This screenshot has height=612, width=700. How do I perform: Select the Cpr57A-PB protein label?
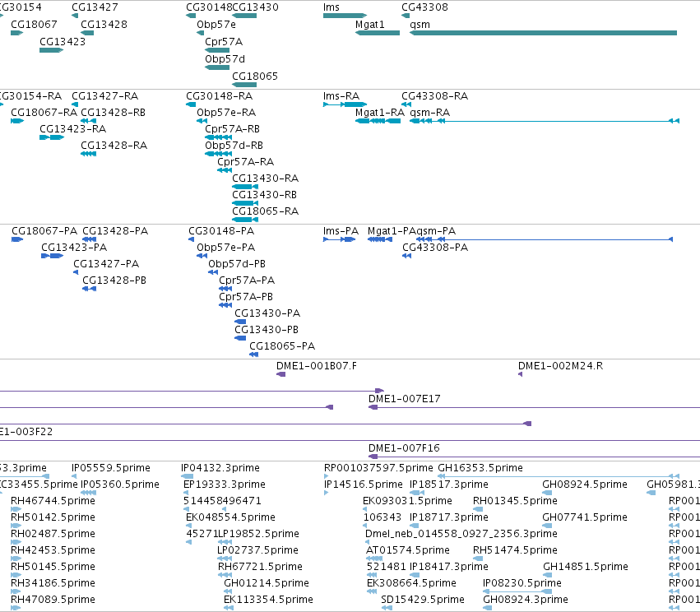pos(246,297)
